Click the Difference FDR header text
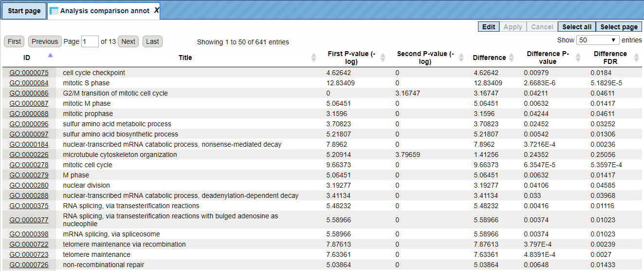Image resolution: width=644 pixels, height=271 pixels. pos(610,58)
